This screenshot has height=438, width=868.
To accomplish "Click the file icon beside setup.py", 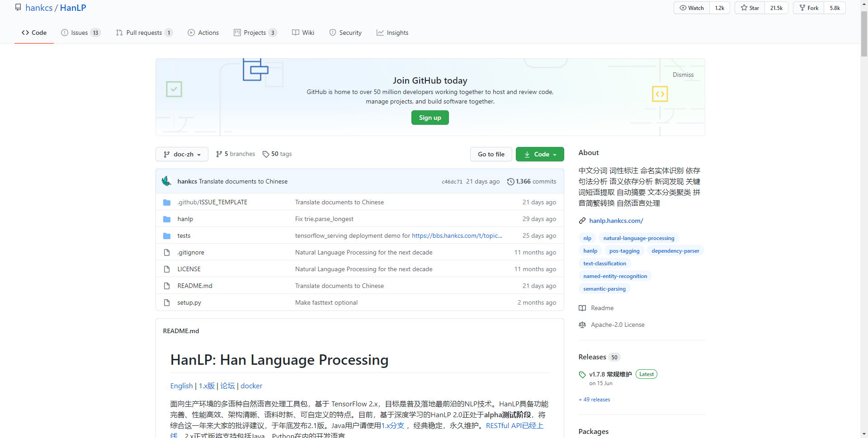I will click(x=167, y=302).
